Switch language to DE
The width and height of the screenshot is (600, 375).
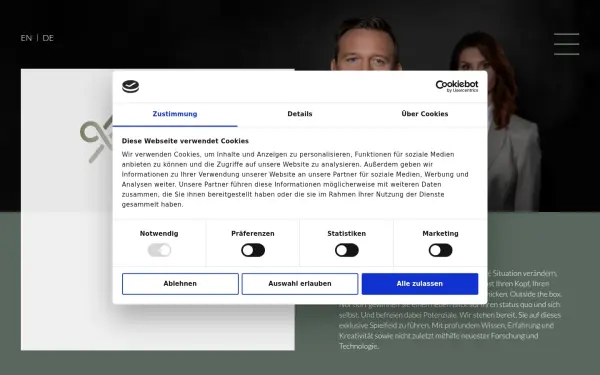click(x=48, y=38)
